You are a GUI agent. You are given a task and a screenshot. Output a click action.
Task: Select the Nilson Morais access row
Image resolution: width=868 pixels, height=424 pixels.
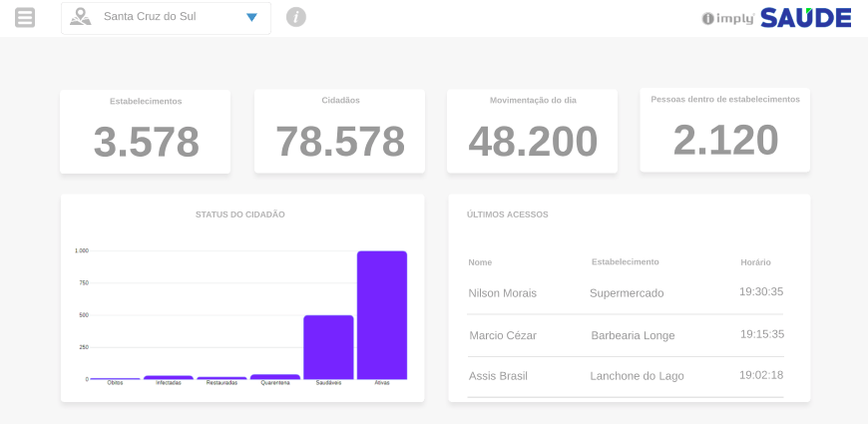[626, 293]
